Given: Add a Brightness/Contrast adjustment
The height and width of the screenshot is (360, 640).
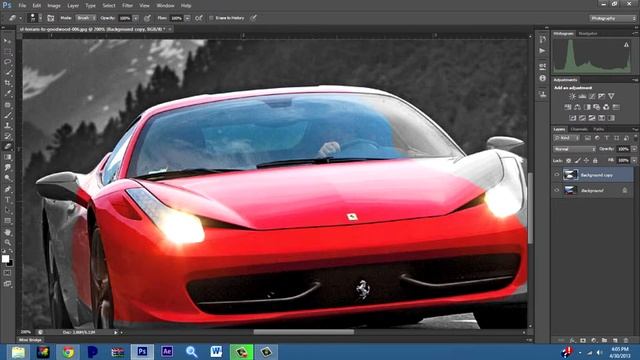Looking at the screenshot, I should tap(572, 96).
